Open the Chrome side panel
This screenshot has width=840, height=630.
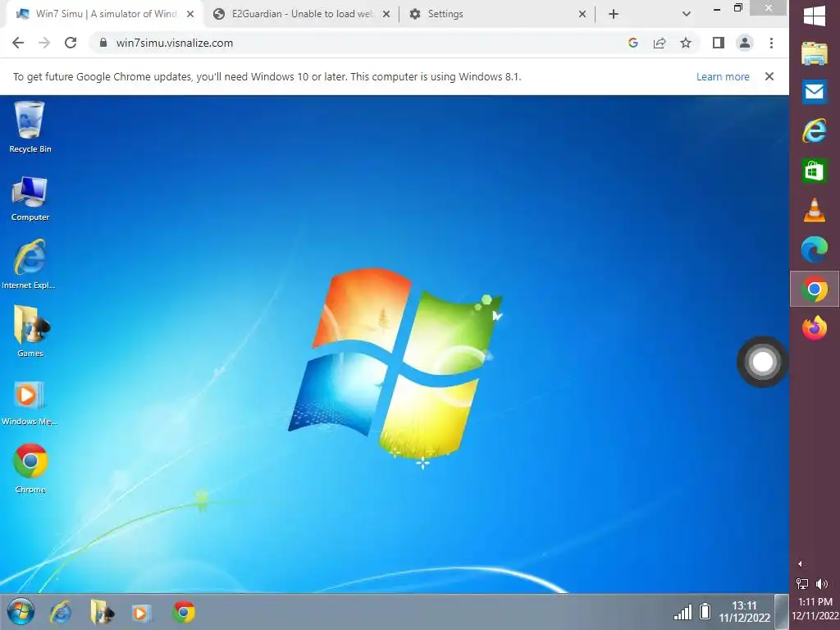coord(719,43)
